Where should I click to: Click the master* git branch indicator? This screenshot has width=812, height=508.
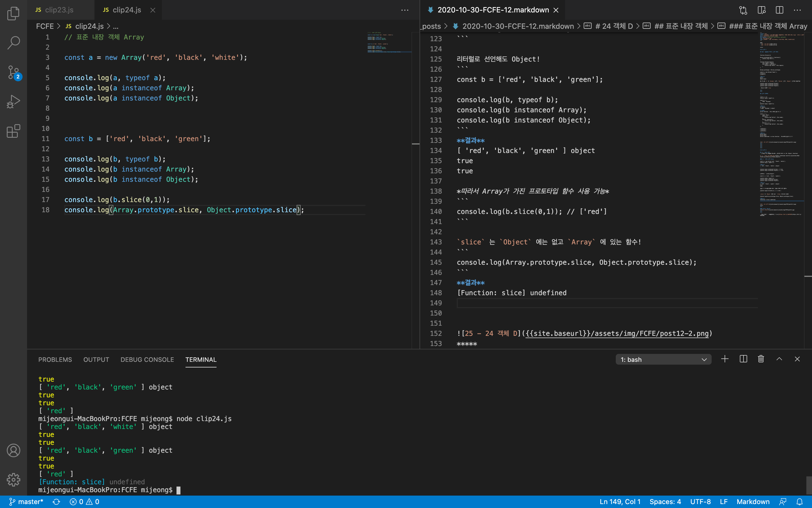[x=26, y=502]
